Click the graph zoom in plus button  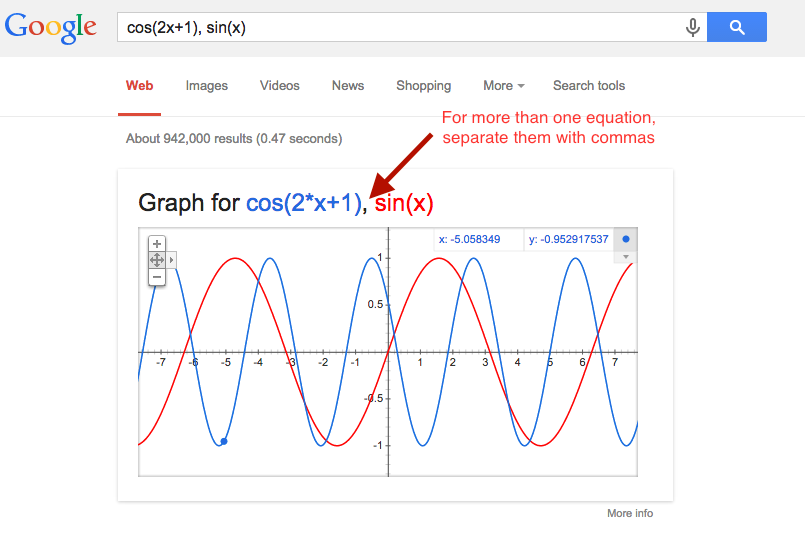click(156, 244)
